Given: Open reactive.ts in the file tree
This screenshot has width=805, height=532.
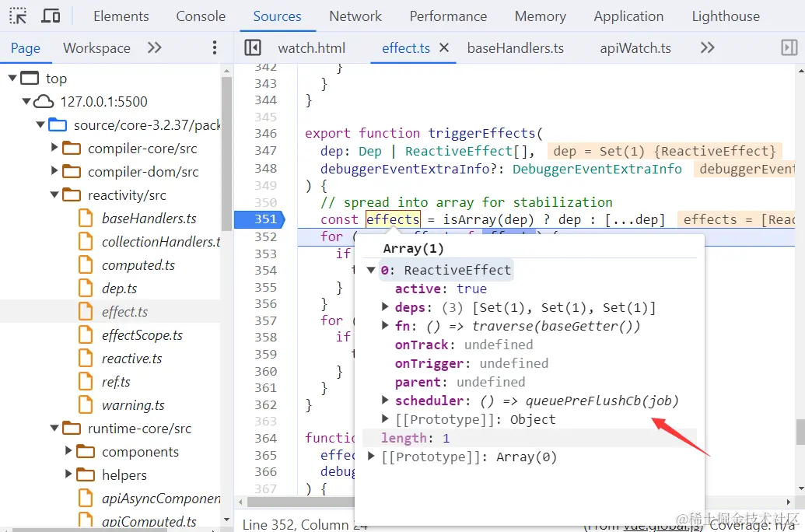Looking at the screenshot, I should point(132,359).
